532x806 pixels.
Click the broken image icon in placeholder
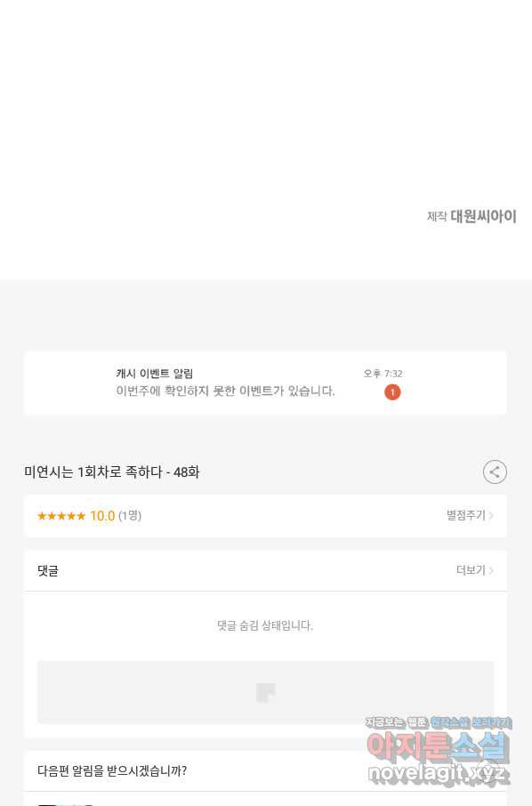pos(266,692)
